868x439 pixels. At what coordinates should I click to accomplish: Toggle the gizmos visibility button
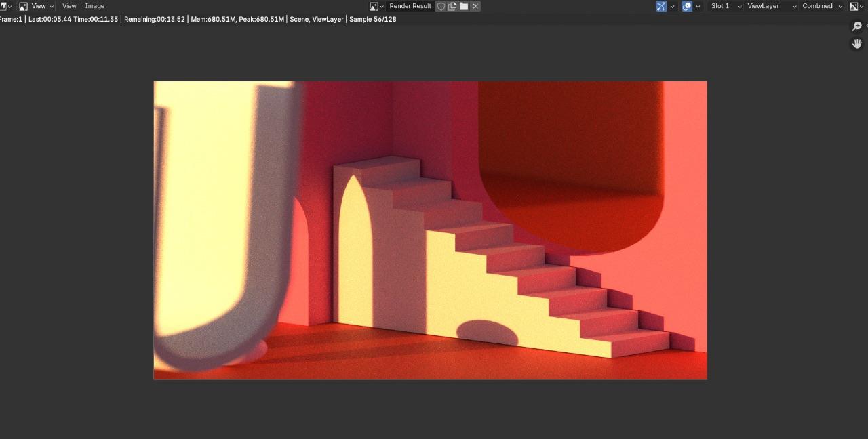pos(660,6)
